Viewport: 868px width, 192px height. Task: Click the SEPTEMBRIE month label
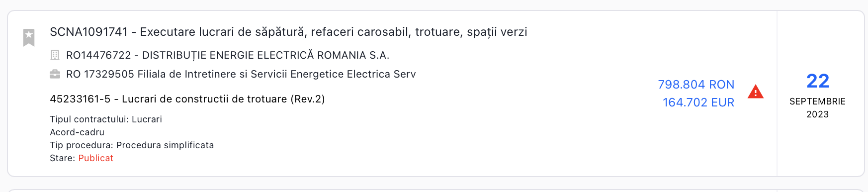pos(818,101)
